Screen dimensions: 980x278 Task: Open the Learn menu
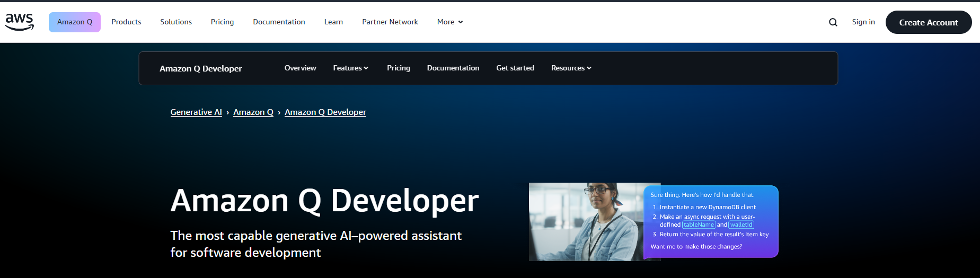333,22
